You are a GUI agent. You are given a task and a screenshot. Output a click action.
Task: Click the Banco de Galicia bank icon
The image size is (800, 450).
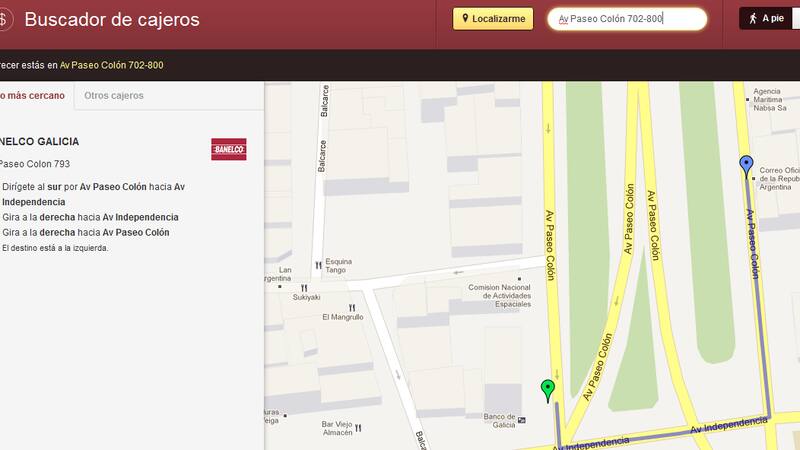[521, 418]
